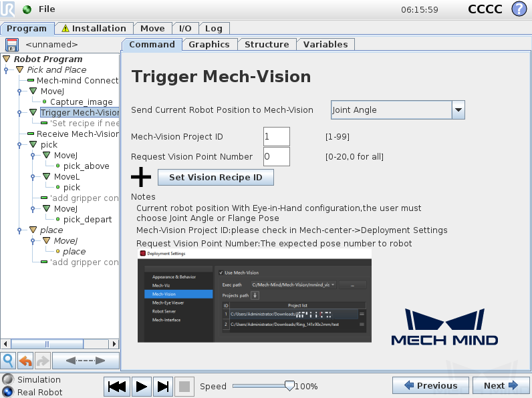
Task: Select the Program tab
Action: (x=27, y=29)
